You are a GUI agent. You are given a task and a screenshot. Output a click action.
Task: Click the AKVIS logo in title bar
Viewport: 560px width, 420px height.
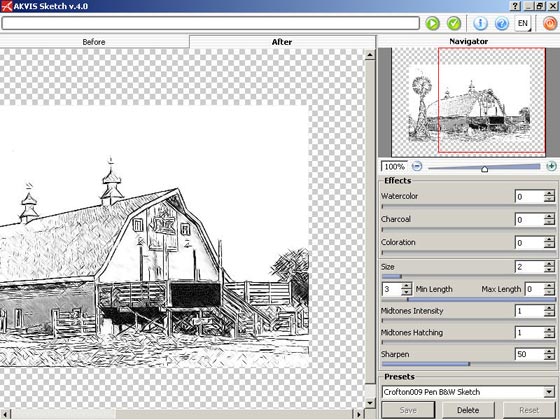coord(6,6)
